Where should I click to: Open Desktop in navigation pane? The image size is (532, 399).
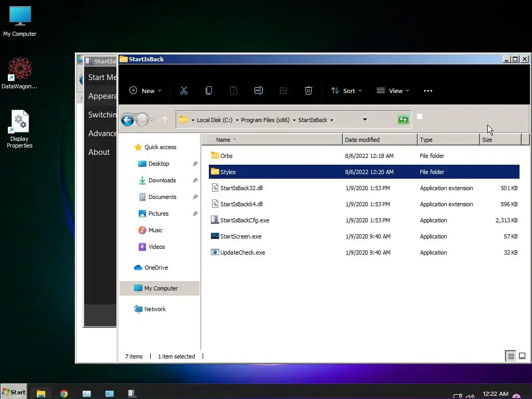click(154, 164)
